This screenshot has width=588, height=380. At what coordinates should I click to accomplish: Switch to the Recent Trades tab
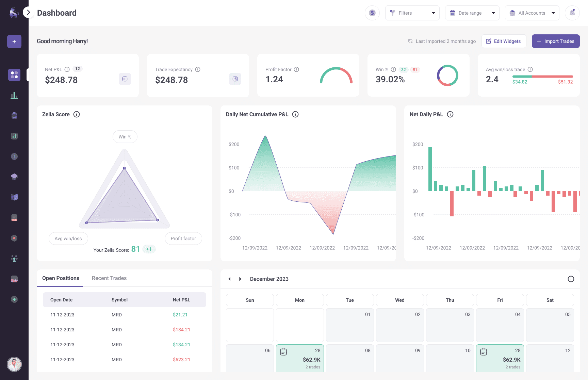point(109,278)
